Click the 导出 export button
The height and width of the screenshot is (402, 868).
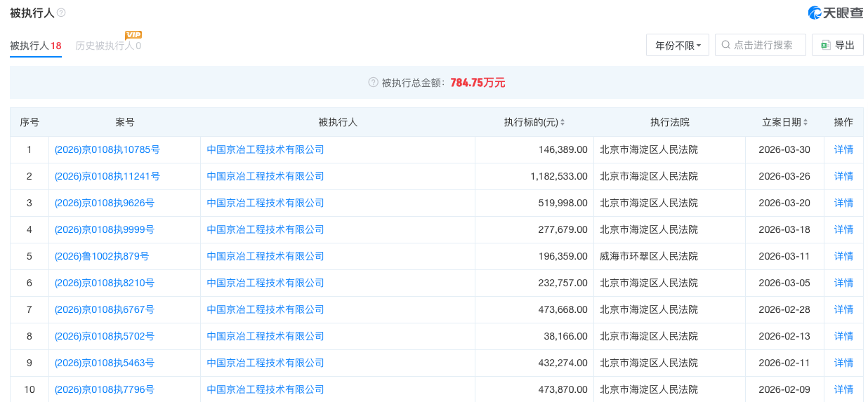point(837,45)
